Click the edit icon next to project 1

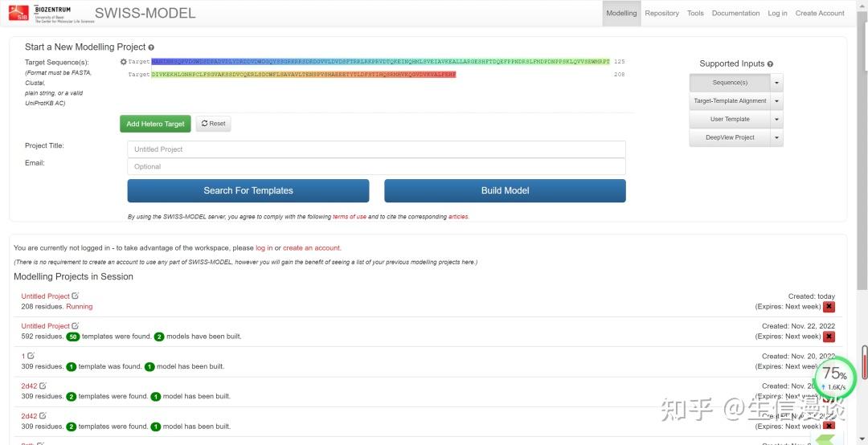pos(31,356)
